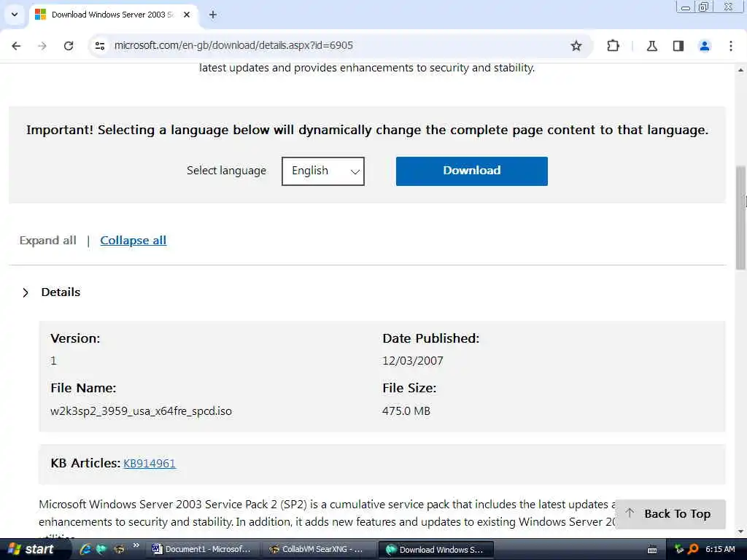Viewport: 747px width, 560px height.
Task: Click Expand all
Action: [x=47, y=241]
